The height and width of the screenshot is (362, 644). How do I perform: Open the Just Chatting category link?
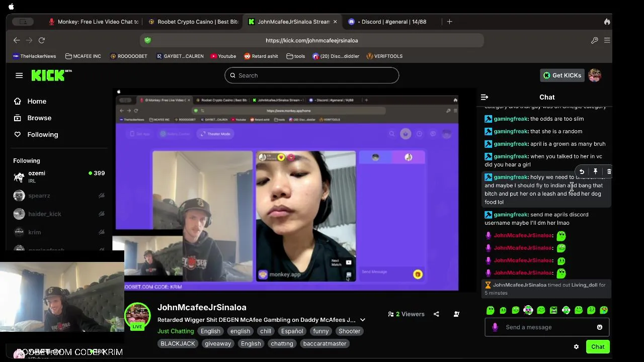click(x=176, y=331)
